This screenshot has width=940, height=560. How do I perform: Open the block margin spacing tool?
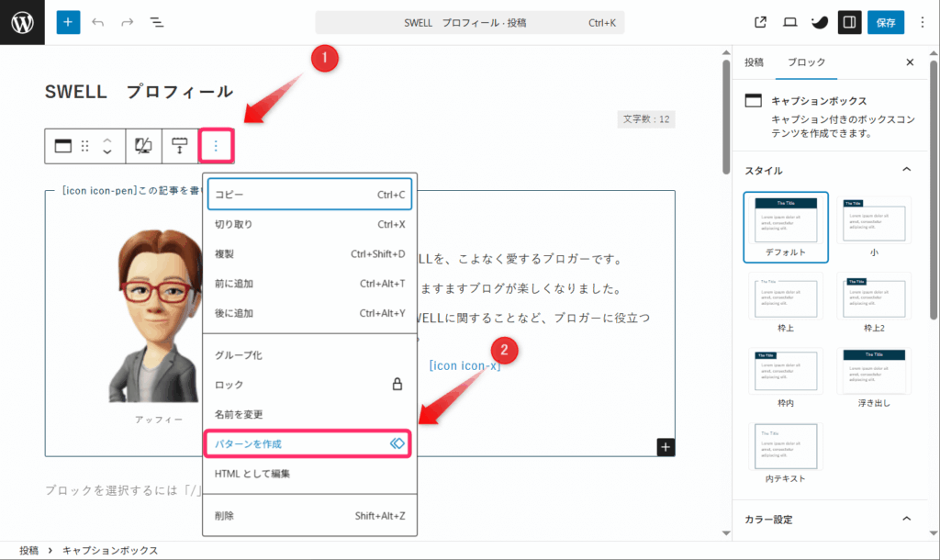click(179, 146)
